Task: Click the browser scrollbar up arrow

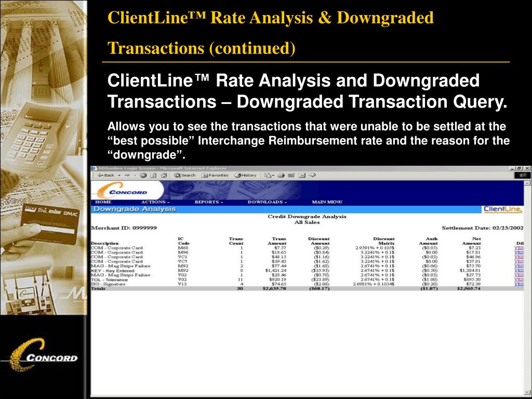Action: tap(527, 183)
